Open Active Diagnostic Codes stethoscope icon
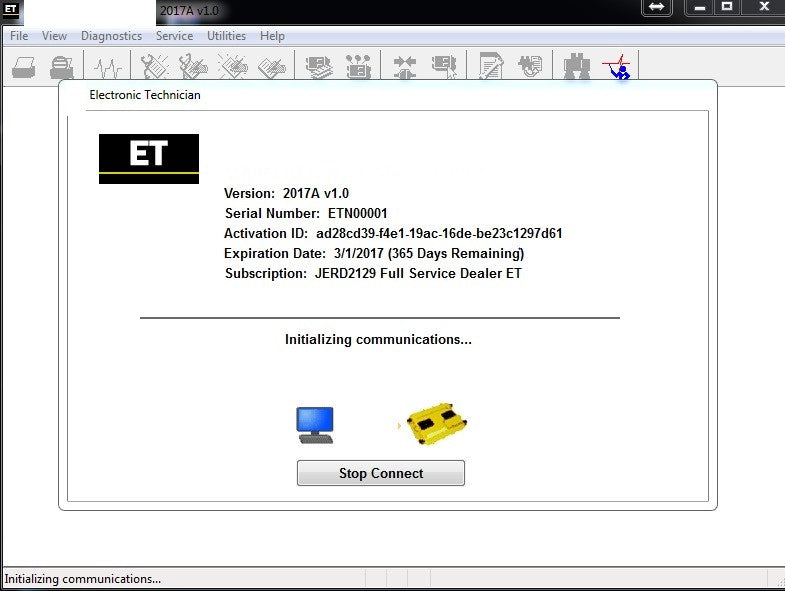Image resolution: width=785 pixels, height=591 pixels. pyautogui.click(x=155, y=67)
